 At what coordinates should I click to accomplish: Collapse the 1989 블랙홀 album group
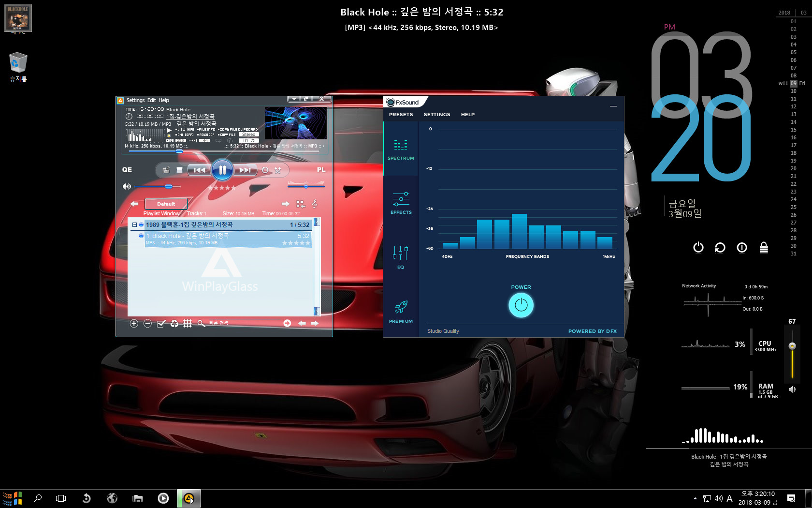click(x=134, y=224)
